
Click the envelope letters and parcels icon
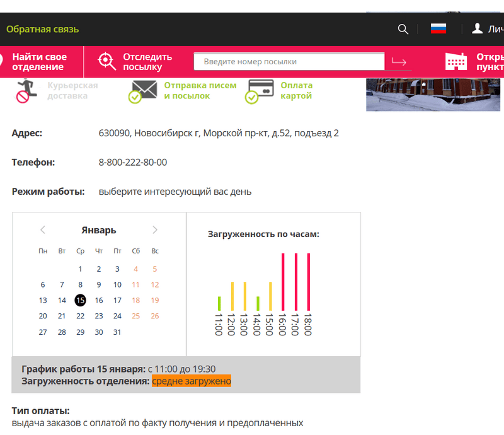click(x=143, y=91)
